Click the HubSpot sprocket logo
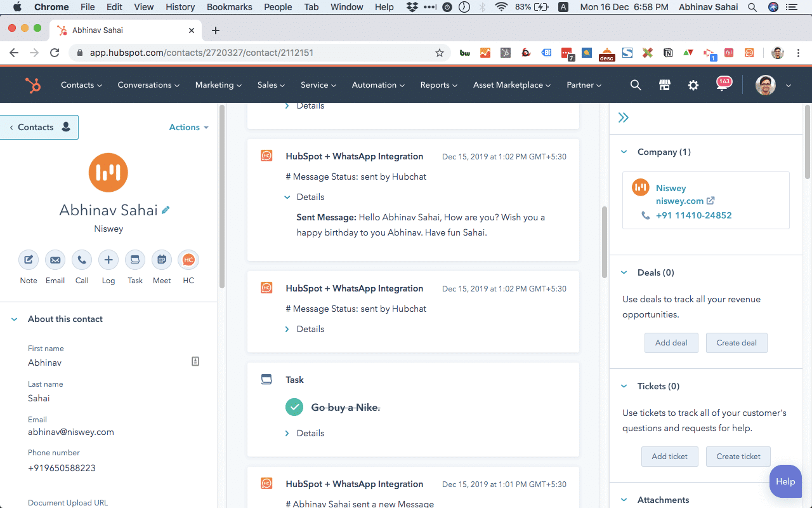 (33, 85)
